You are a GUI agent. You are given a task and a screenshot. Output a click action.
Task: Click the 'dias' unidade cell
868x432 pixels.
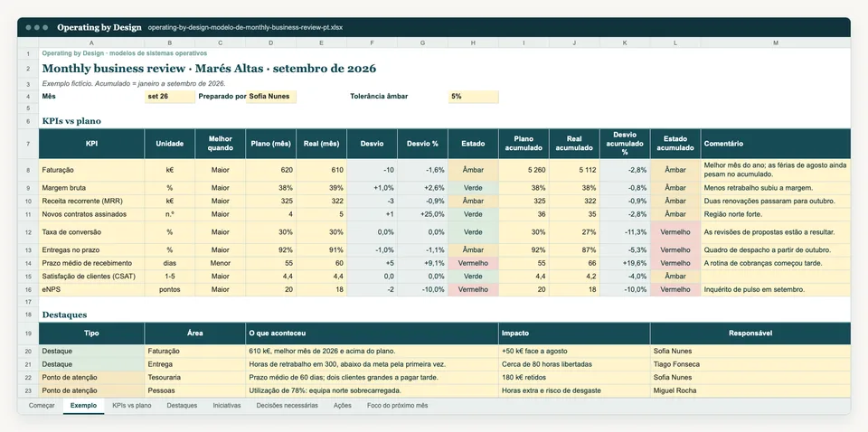coord(169,263)
